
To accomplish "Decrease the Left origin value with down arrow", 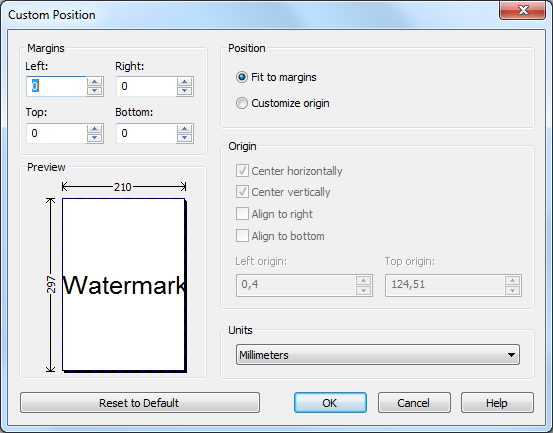I will point(364,290).
